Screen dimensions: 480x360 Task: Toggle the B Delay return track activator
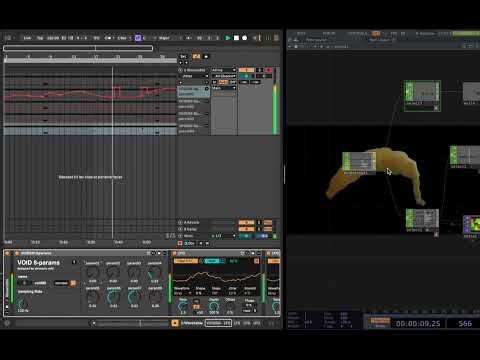pyautogui.click(x=247, y=229)
